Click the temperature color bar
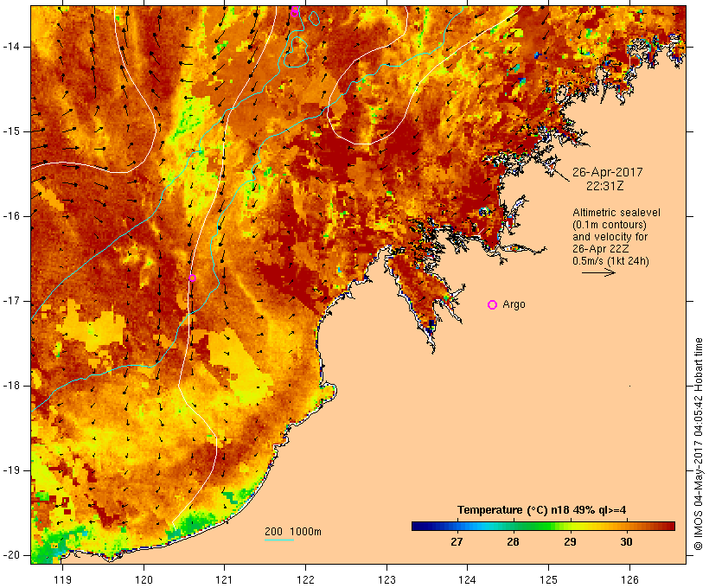Viewport: 709px width, 588px height. pyautogui.click(x=543, y=526)
